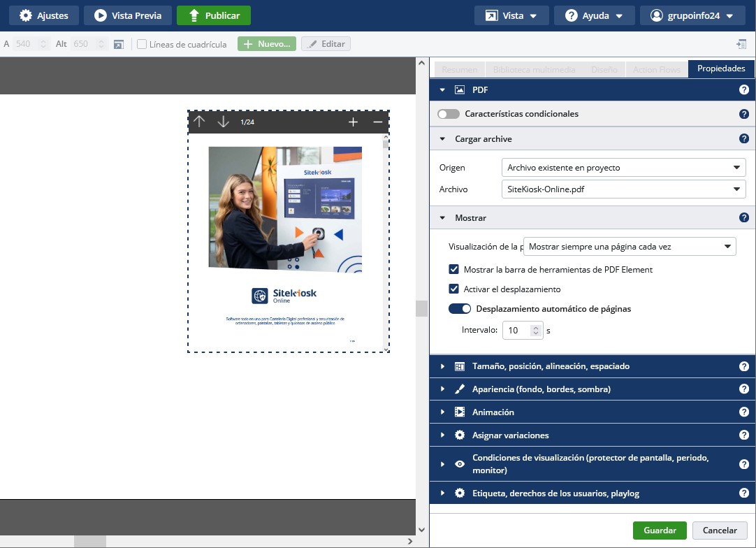Click the PDF previous page up arrow
Image resolution: width=756 pixels, height=548 pixels.
199,122
